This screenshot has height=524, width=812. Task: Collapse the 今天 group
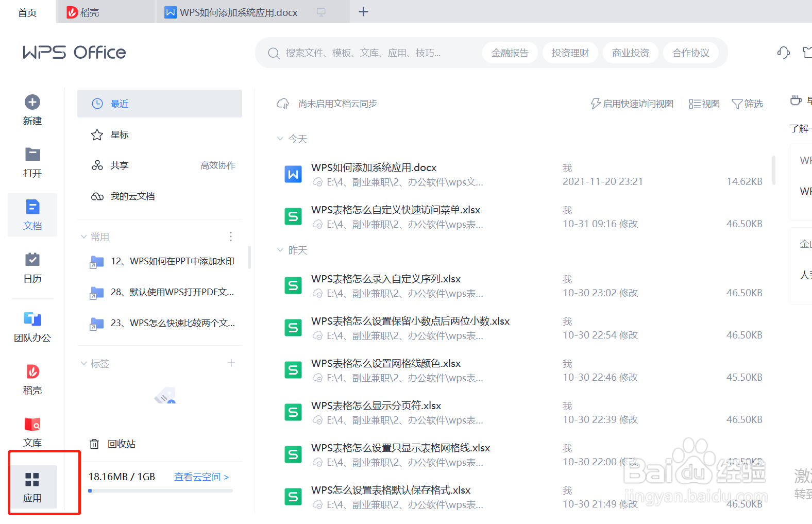coord(280,139)
